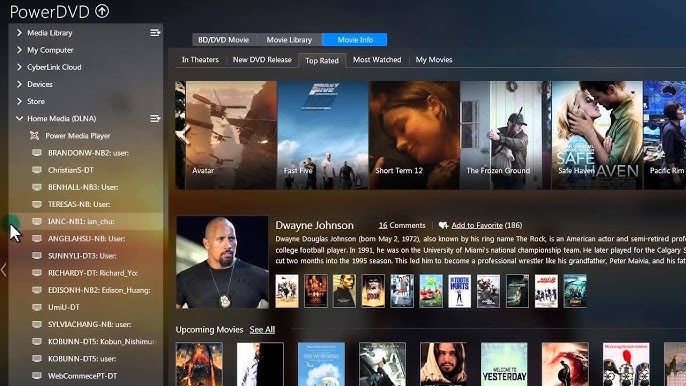Expand the Store tree node
This screenshot has width=686, height=386.
(19, 101)
